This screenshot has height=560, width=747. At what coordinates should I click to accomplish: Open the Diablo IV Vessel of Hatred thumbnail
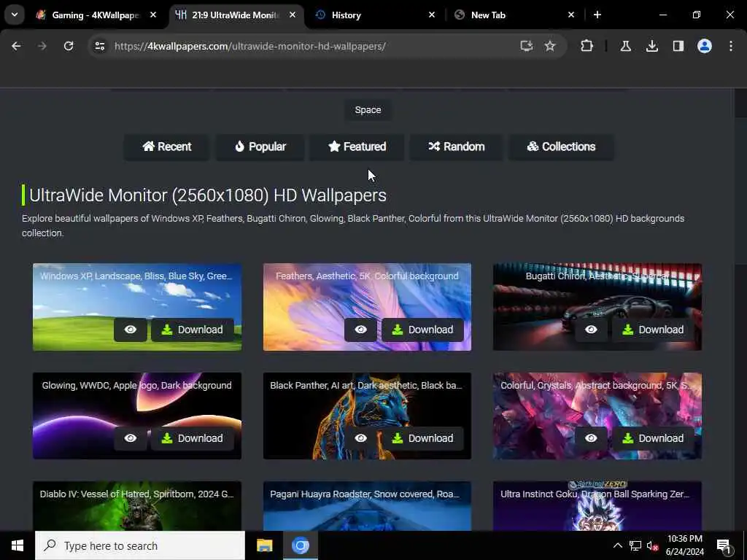click(x=136, y=506)
